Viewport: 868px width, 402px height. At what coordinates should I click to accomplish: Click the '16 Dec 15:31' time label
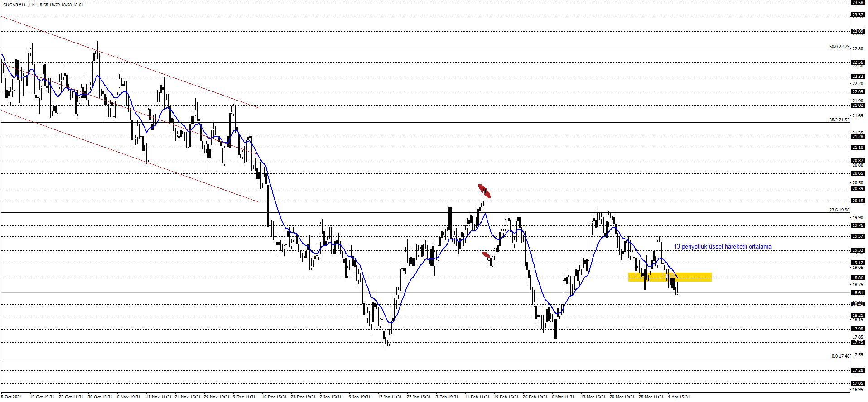pos(274,397)
